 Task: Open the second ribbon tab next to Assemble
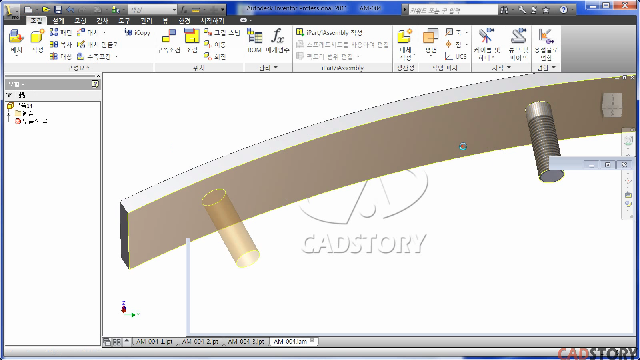(58, 20)
